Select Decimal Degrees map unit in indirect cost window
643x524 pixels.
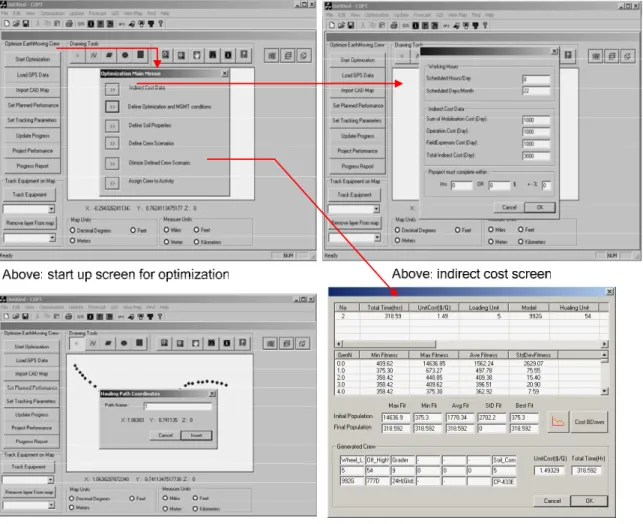[397, 230]
